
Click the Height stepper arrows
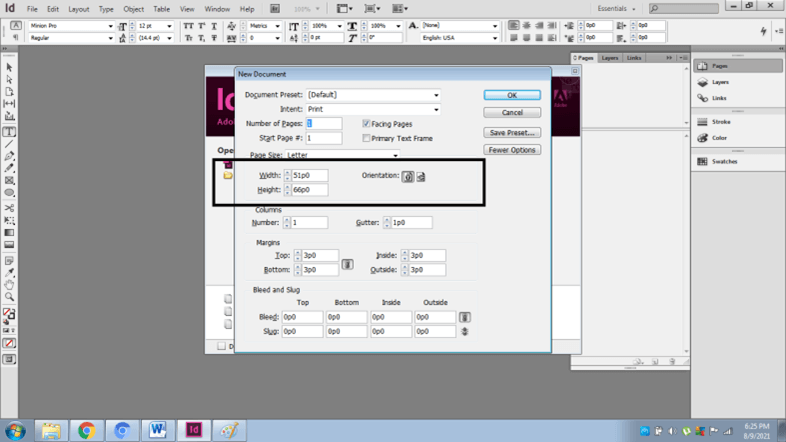click(x=287, y=190)
